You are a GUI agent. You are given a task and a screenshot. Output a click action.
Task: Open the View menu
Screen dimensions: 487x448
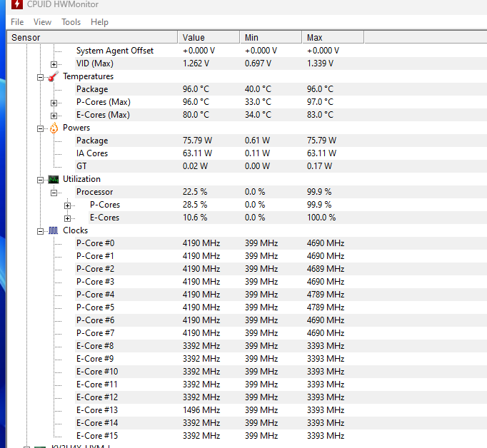point(43,22)
